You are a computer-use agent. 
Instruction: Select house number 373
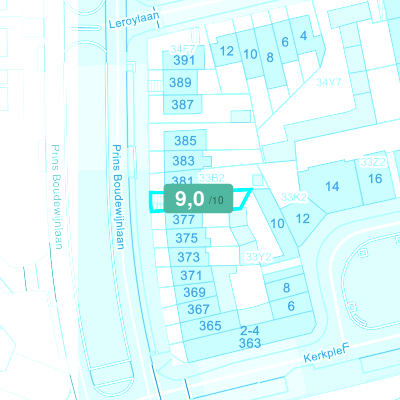tap(189, 257)
